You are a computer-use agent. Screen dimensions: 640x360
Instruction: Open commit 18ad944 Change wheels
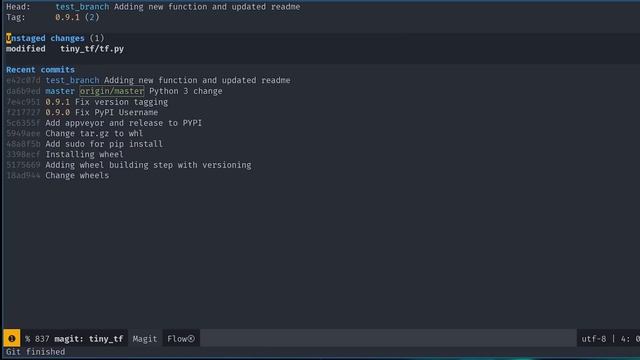click(x=58, y=176)
